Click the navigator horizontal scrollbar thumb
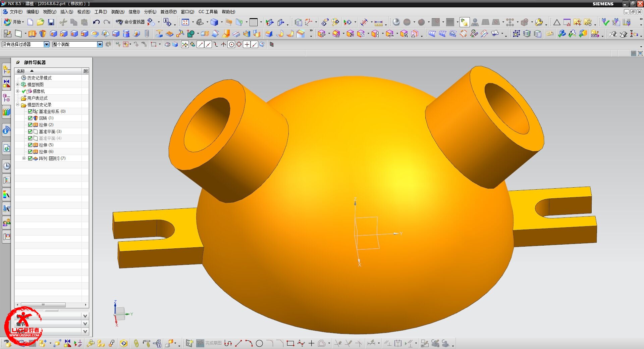644x349 pixels. (43, 305)
